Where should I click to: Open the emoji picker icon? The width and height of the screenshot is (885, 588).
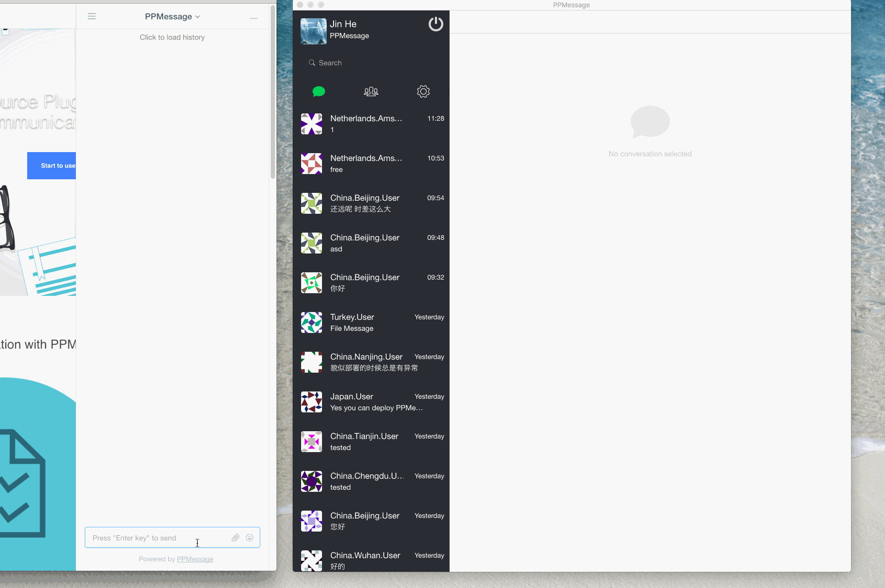click(x=250, y=537)
